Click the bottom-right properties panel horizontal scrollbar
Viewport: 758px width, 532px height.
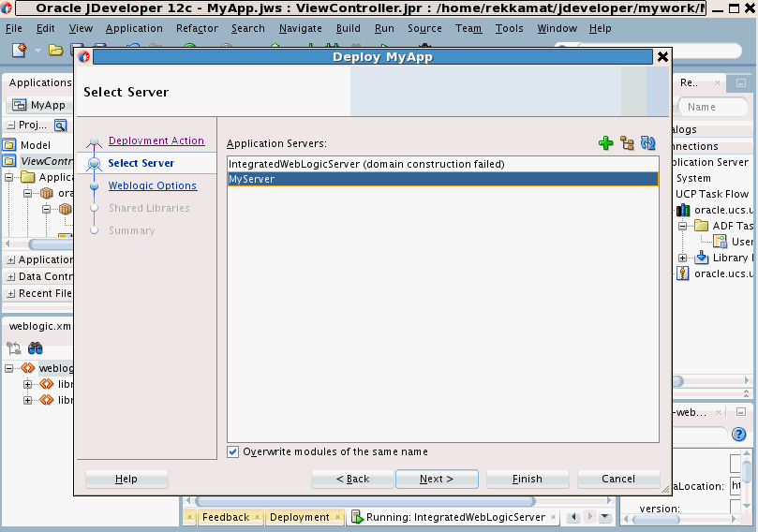pos(656,520)
